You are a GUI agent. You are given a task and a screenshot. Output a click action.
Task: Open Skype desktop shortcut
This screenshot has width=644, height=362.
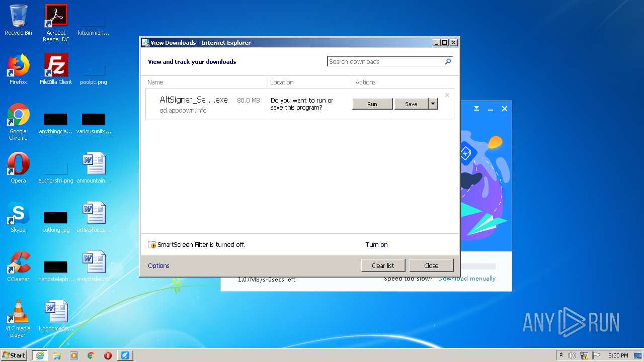click(18, 217)
